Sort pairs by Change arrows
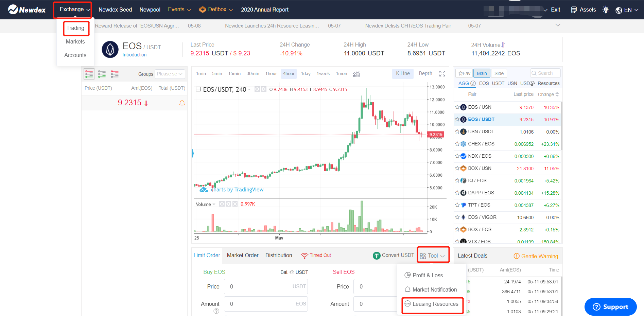 [557, 94]
